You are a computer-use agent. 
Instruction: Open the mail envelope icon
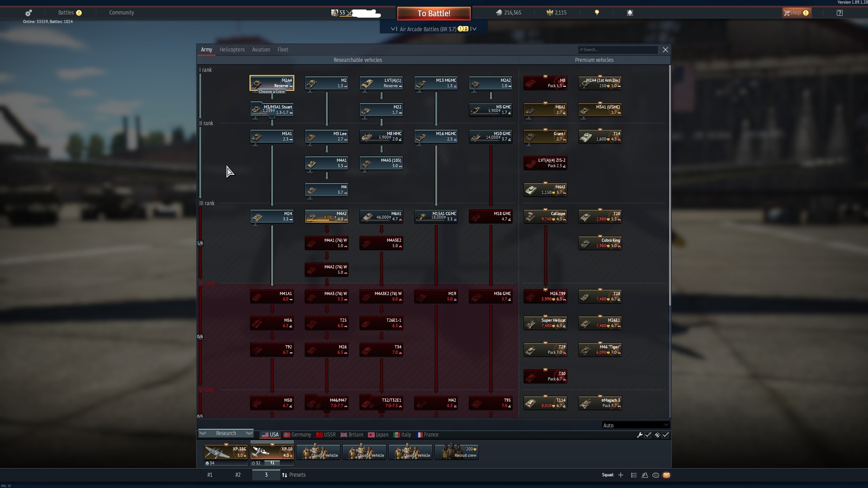click(666, 475)
